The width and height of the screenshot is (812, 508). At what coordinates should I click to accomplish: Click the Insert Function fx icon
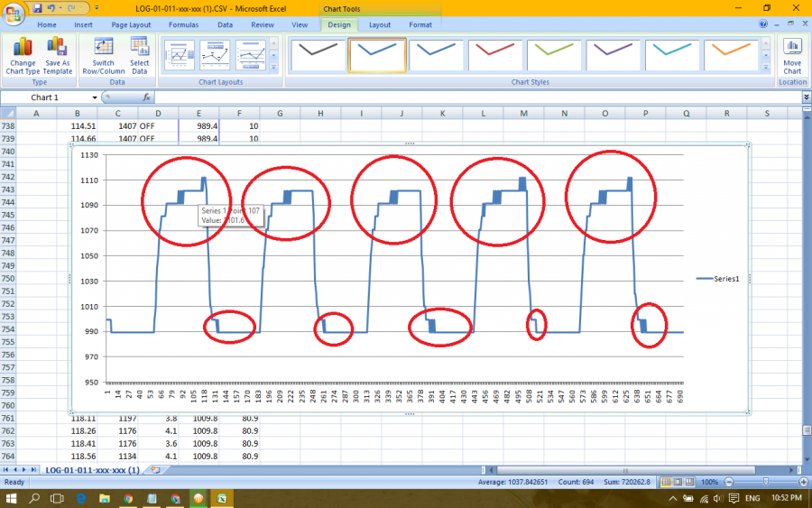146,97
